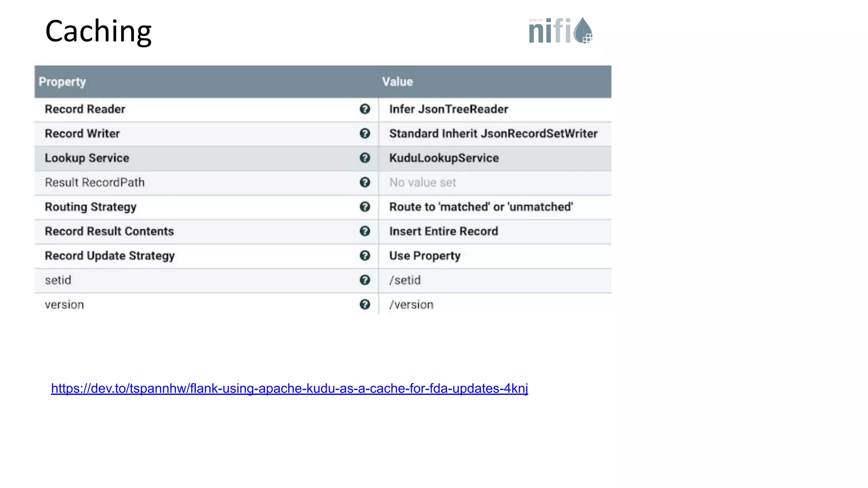Image resolution: width=868 pixels, height=488 pixels.
Task: Click help icon for version property
Action: point(364,305)
